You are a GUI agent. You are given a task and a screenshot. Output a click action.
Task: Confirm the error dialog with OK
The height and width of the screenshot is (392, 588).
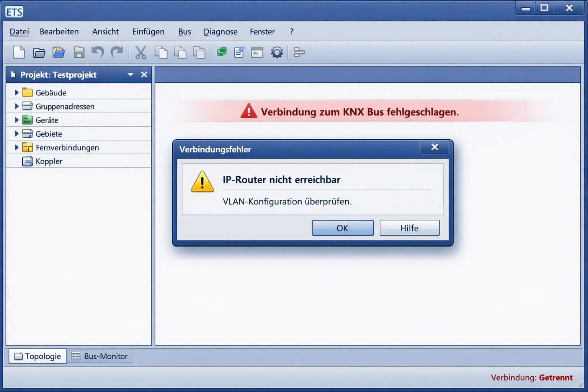343,228
